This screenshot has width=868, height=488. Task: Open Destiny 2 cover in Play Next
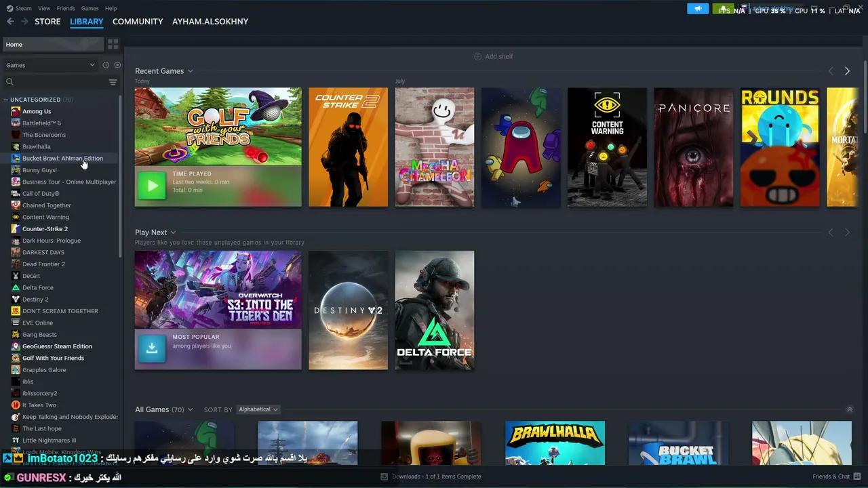(348, 310)
